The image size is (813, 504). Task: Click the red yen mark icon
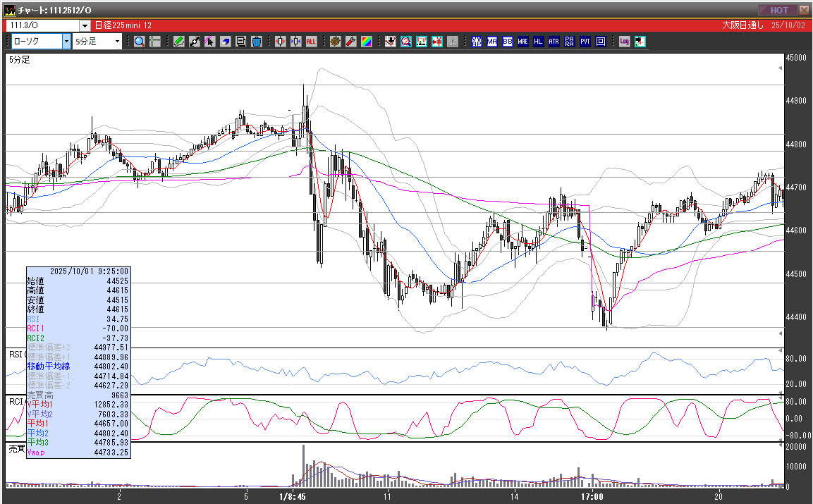pyautogui.click(x=436, y=42)
